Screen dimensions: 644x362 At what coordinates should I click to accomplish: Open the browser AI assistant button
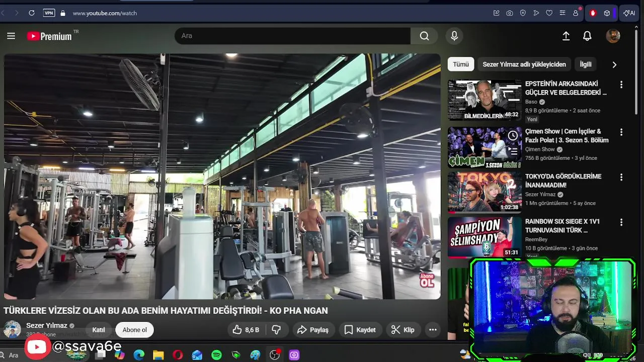point(629,13)
